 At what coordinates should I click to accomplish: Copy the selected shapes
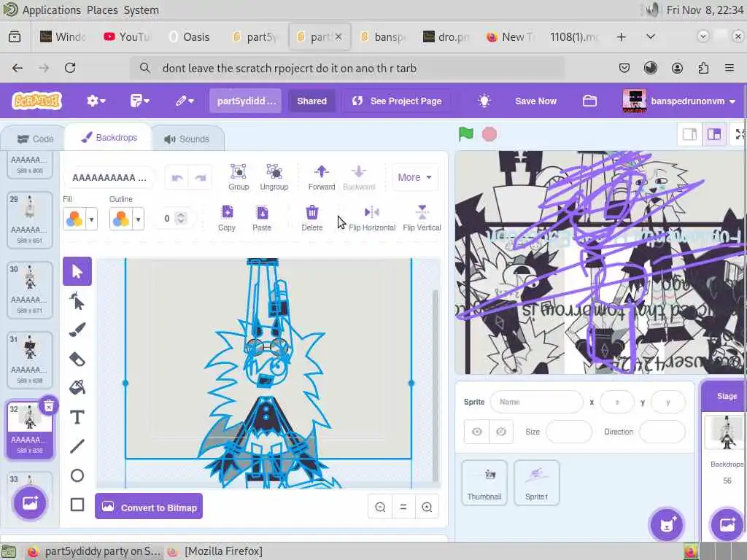pos(227,218)
